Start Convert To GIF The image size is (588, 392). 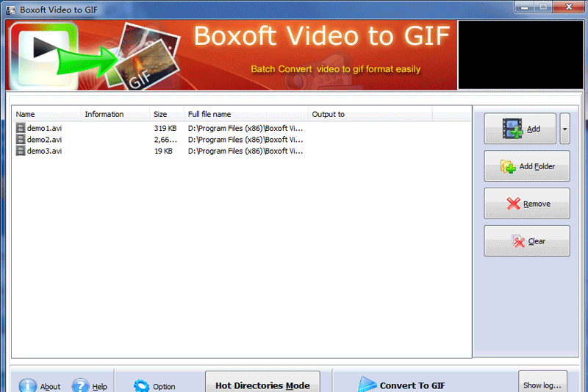point(401,385)
